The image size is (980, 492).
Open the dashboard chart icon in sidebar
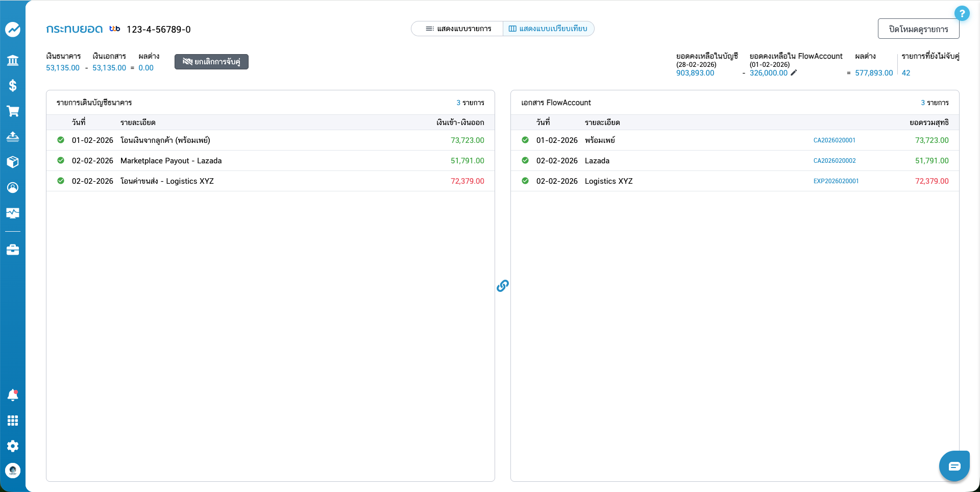[x=13, y=30]
